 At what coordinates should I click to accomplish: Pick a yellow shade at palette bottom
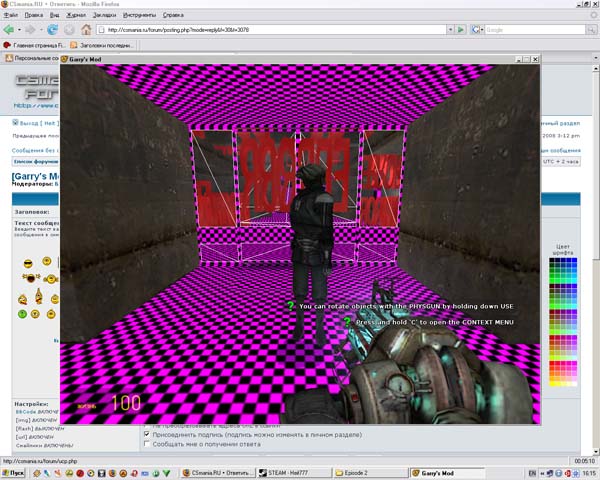point(554,382)
